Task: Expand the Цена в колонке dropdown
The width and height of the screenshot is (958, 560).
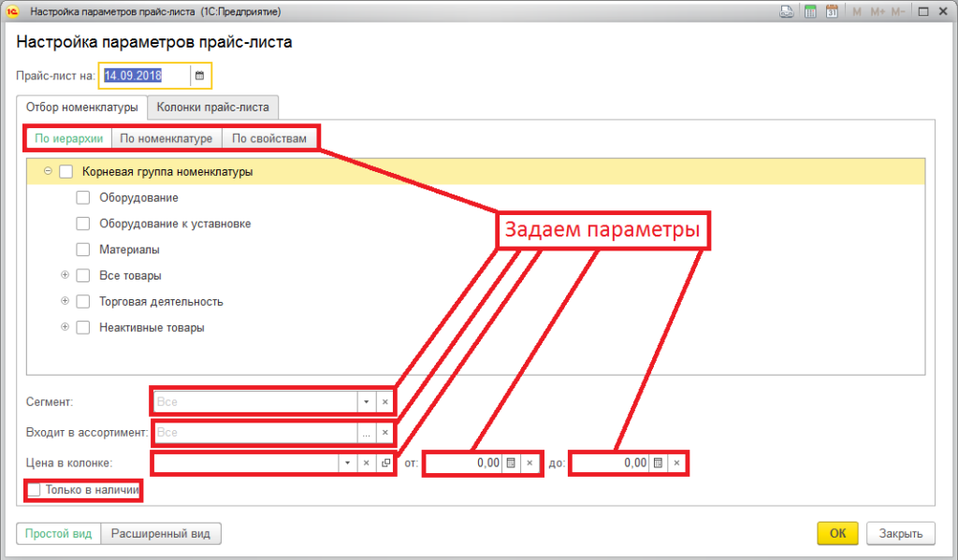Action: tap(347, 463)
